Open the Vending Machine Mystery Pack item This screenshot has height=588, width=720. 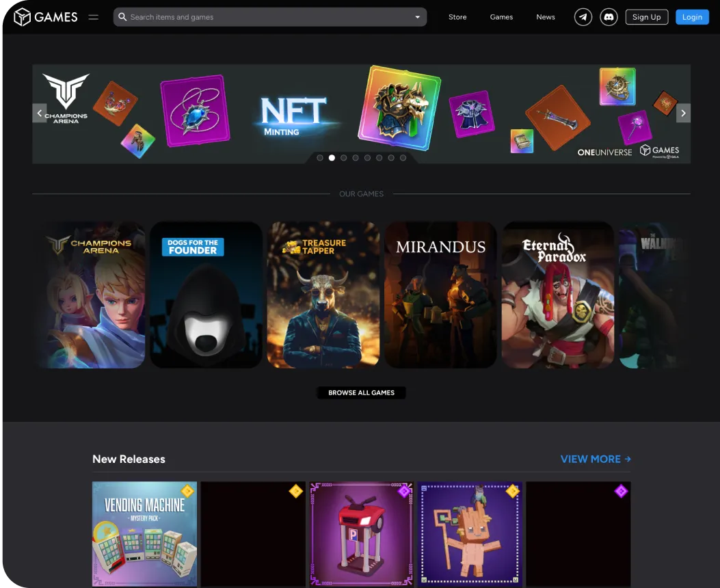[145, 534]
